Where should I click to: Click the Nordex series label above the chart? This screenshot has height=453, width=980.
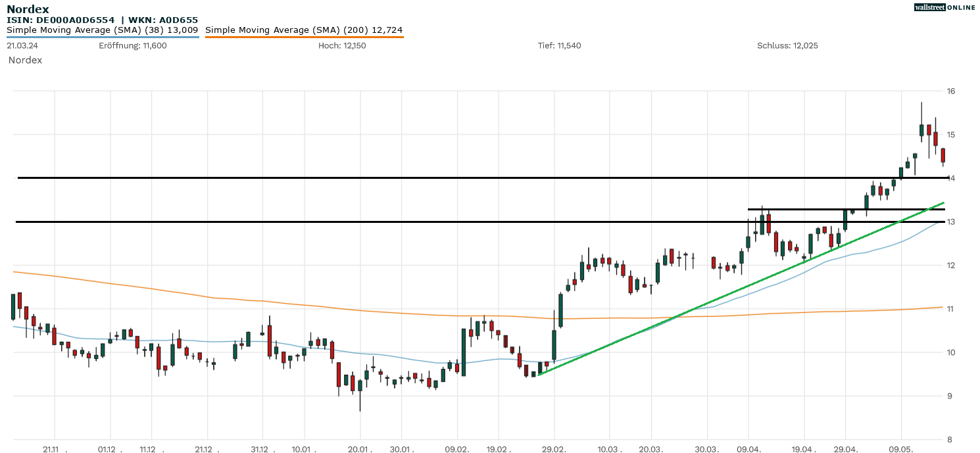pos(25,60)
